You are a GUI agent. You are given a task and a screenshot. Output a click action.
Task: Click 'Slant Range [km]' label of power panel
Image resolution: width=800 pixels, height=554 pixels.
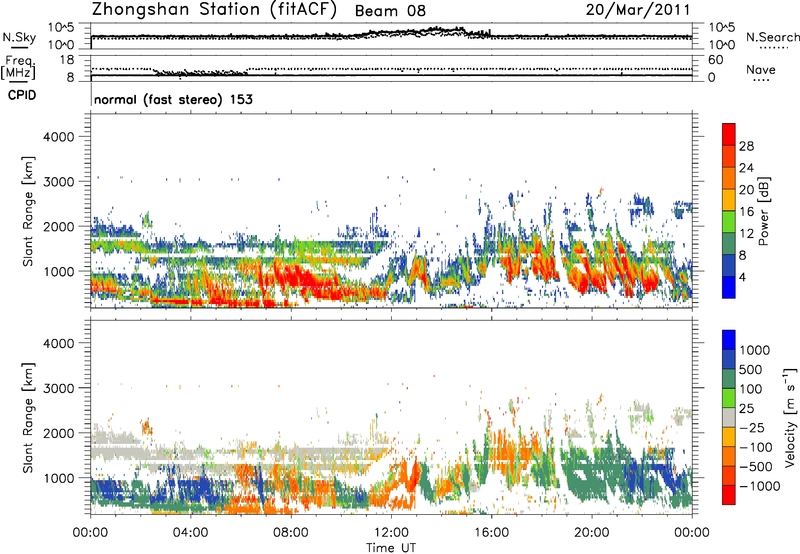28,211
